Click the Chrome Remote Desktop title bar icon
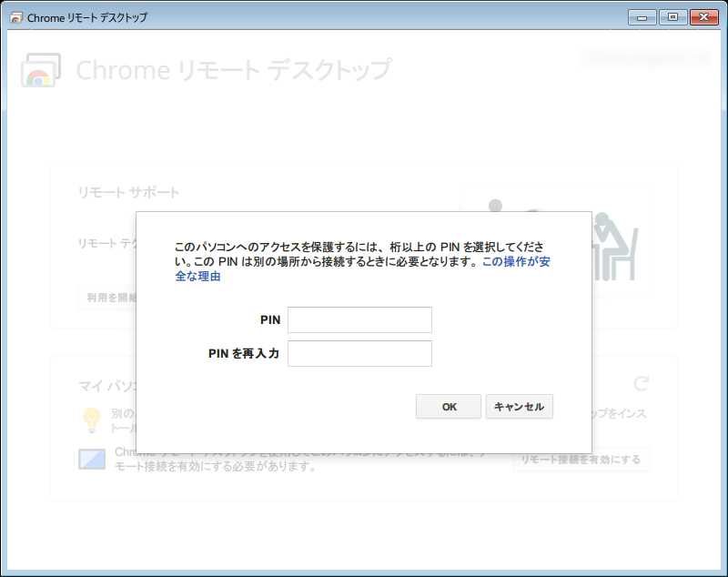The image size is (728, 577). pyautogui.click(x=16, y=17)
